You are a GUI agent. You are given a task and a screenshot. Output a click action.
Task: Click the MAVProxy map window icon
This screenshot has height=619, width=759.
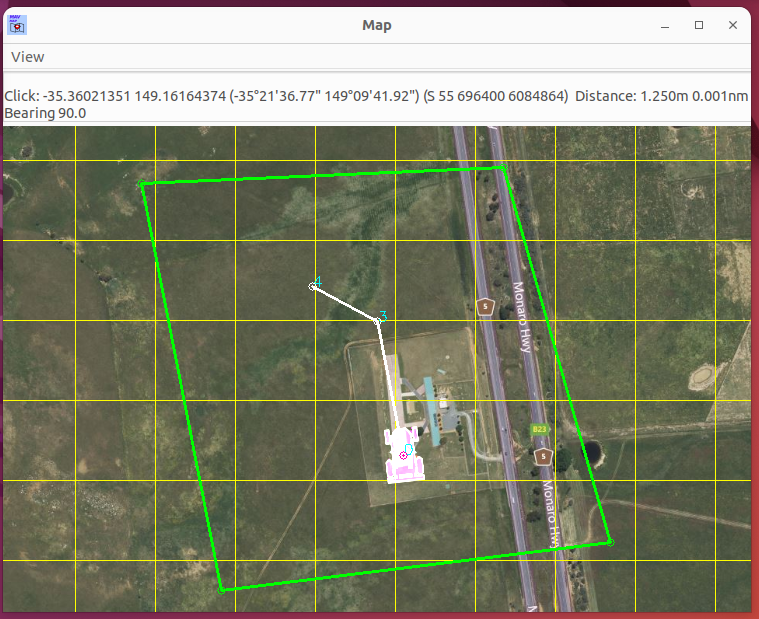pyautogui.click(x=17, y=25)
